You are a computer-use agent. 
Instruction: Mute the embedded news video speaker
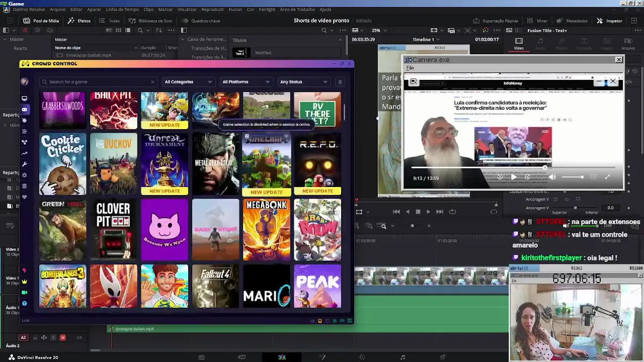[552, 177]
